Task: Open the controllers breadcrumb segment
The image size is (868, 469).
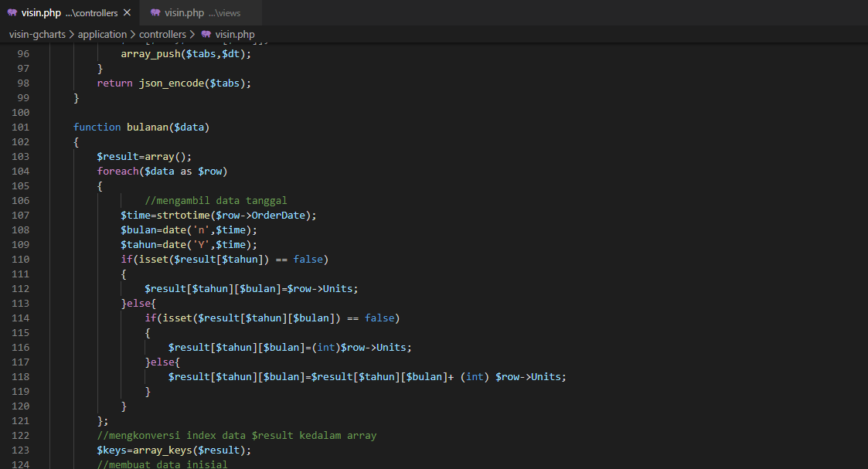Action: pyautogui.click(x=162, y=34)
